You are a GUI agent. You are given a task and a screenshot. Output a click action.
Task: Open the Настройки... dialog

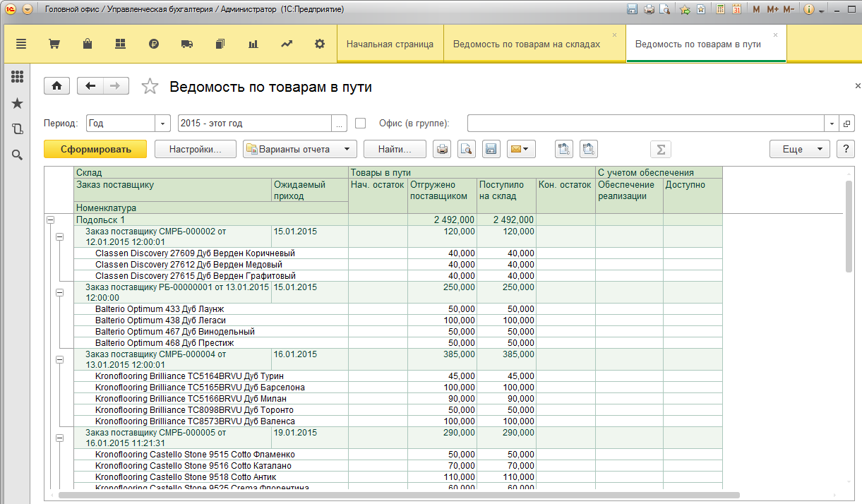pos(195,149)
